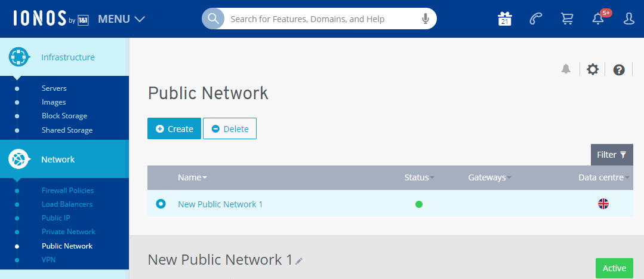The height and width of the screenshot is (279, 644).
Task: Edit network name with pencil icon
Action: point(299,261)
